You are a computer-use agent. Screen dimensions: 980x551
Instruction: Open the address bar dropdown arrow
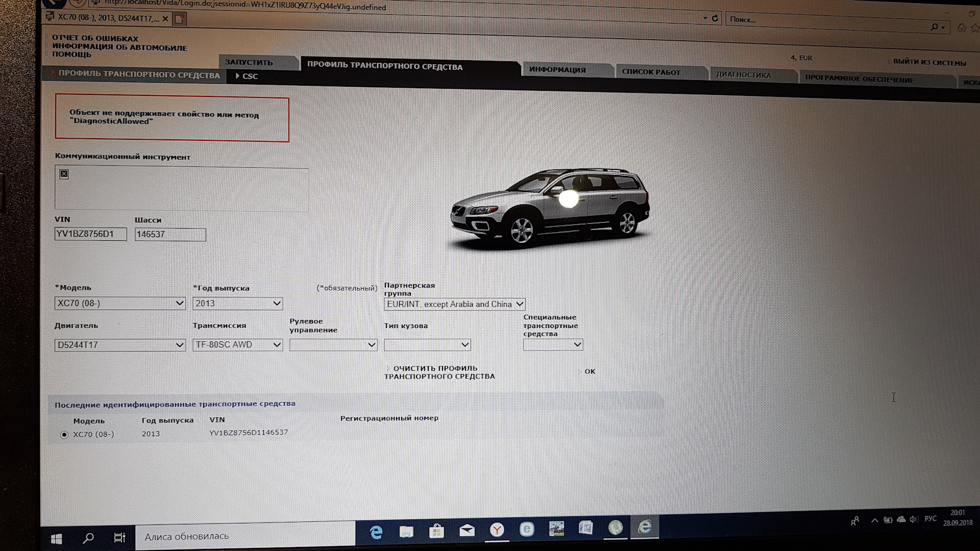[x=705, y=18]
